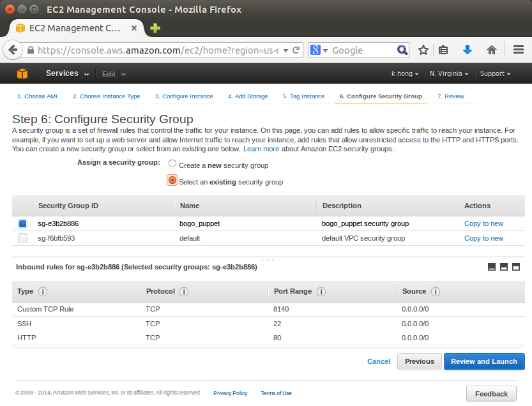Click the AWS orange cube logo
Screen dimensions: 532x406
22,73
